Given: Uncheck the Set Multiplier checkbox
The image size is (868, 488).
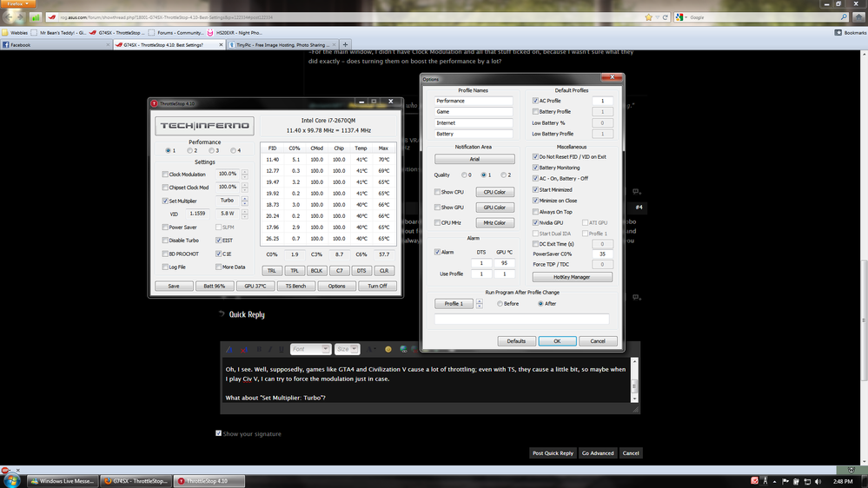Looking at the screenshot, I should (x=165, y=201).
